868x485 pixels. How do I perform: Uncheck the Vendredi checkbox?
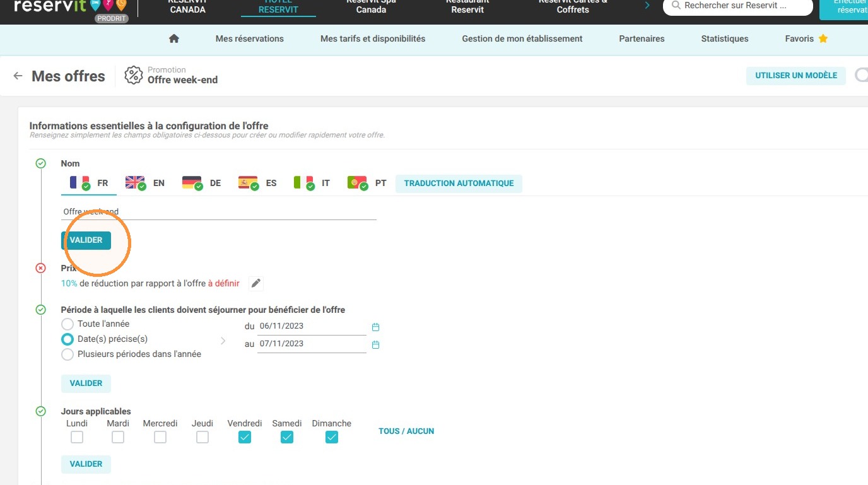coord(245,437)
